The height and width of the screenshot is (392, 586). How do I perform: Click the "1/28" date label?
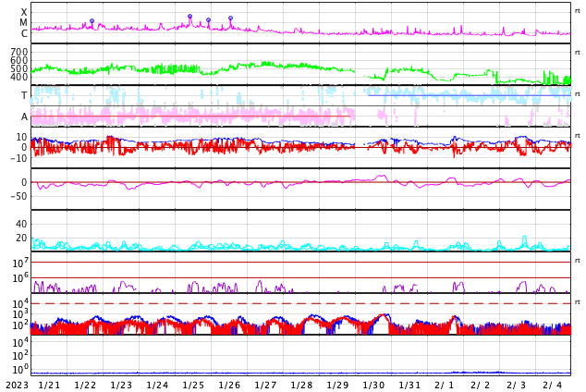[x=301, y=386]
